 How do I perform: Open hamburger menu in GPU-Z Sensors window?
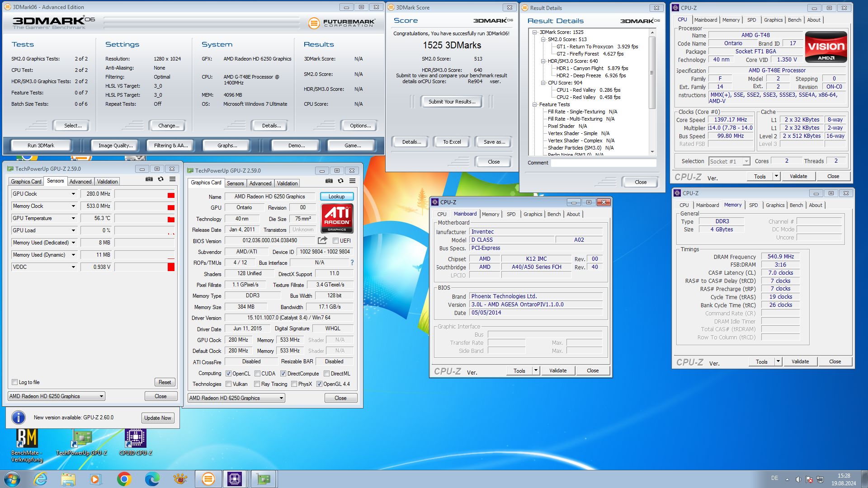click(x=172, y=179)
